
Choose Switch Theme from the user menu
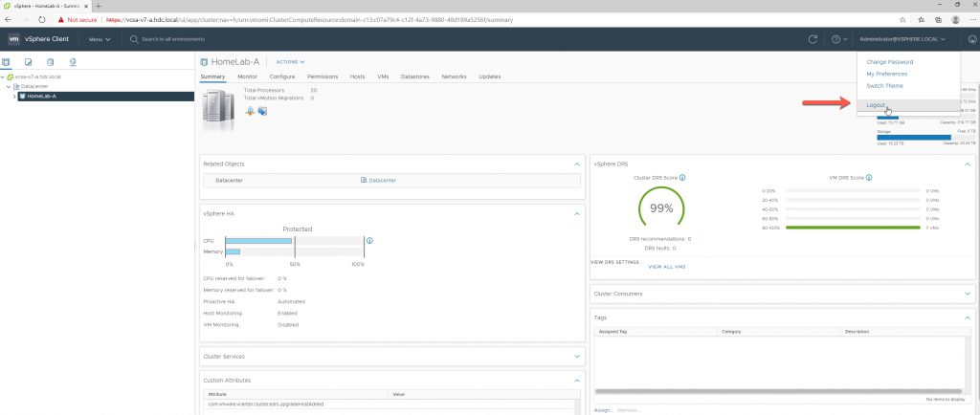click(884, 85)
